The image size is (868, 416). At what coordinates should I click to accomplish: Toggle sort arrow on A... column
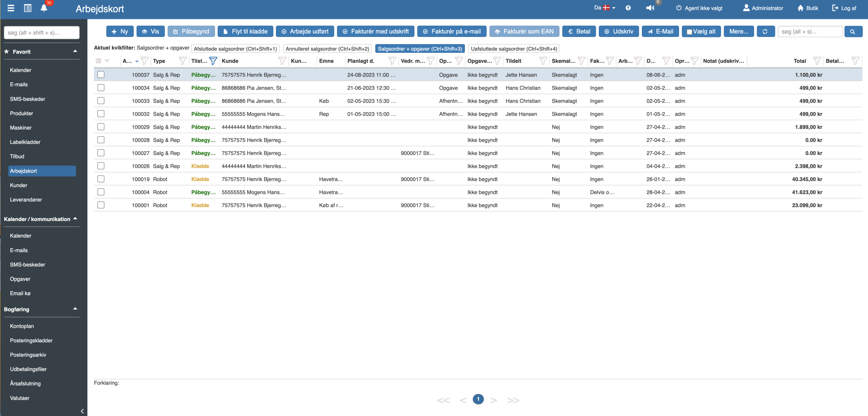137,61
